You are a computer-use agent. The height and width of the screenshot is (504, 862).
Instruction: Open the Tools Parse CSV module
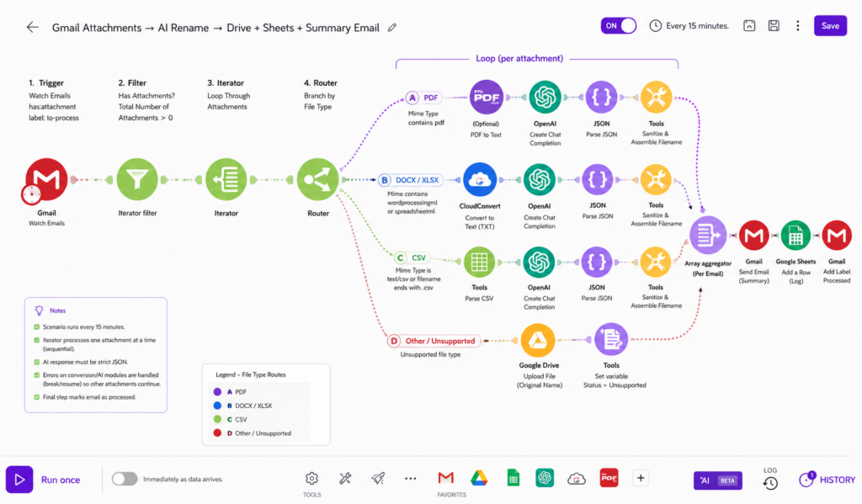[479, 263]
